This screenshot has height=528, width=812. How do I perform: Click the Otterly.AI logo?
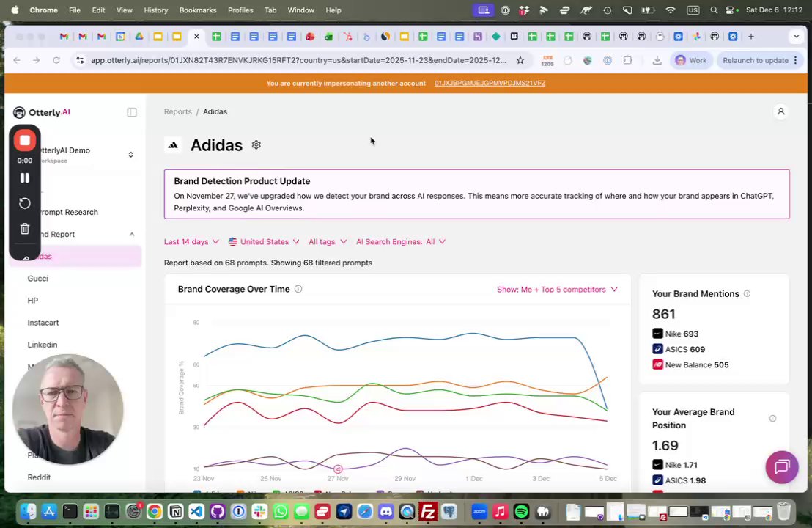point(42,112)
